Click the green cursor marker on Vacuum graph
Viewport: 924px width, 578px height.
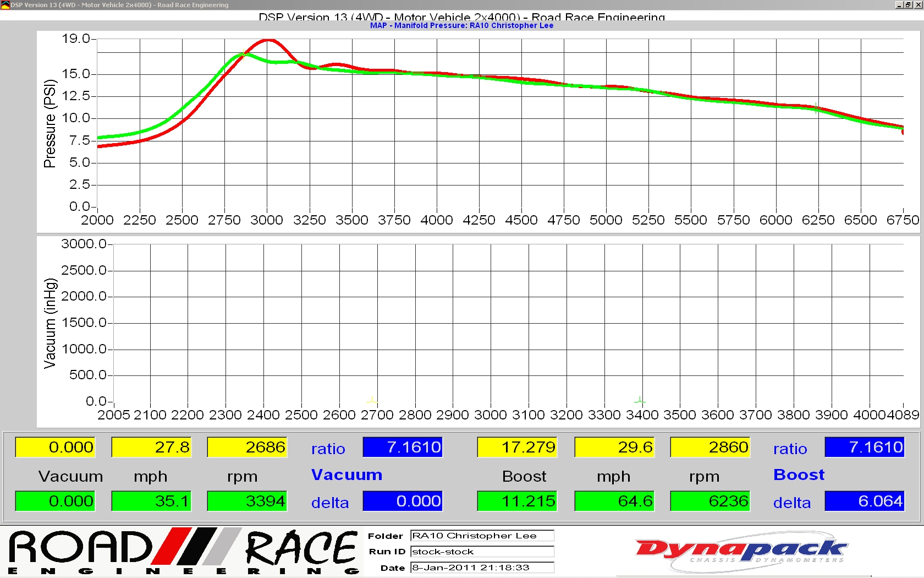(640, 400)
